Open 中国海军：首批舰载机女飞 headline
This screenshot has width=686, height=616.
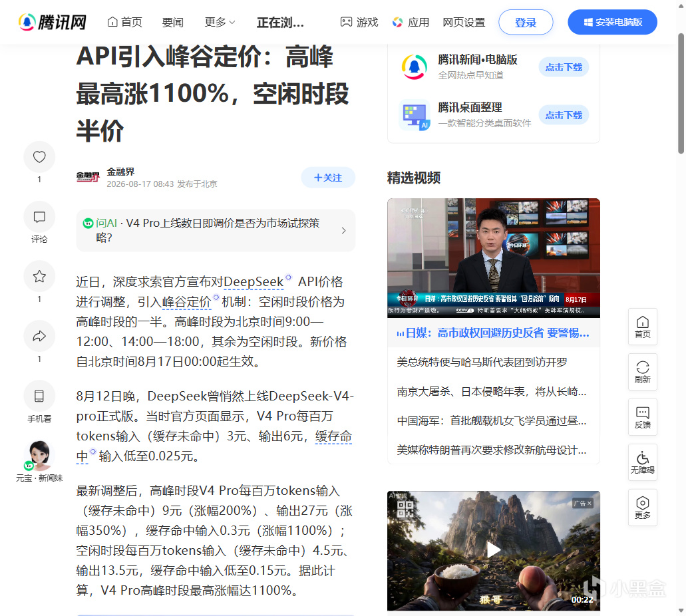pos(491,421)
